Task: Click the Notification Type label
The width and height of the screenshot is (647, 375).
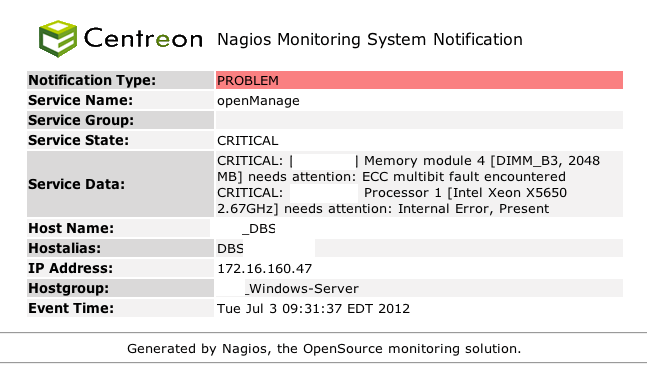Action: tap(92, 80)
